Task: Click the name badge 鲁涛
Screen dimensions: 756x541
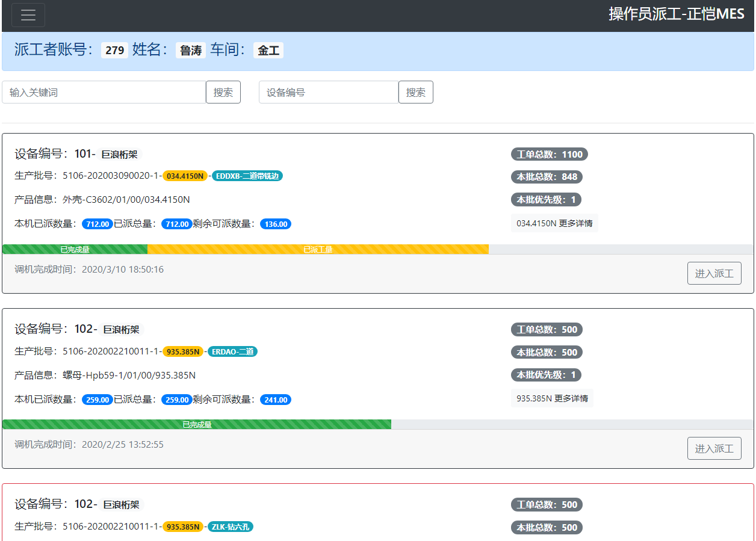Action: point(191,51)
